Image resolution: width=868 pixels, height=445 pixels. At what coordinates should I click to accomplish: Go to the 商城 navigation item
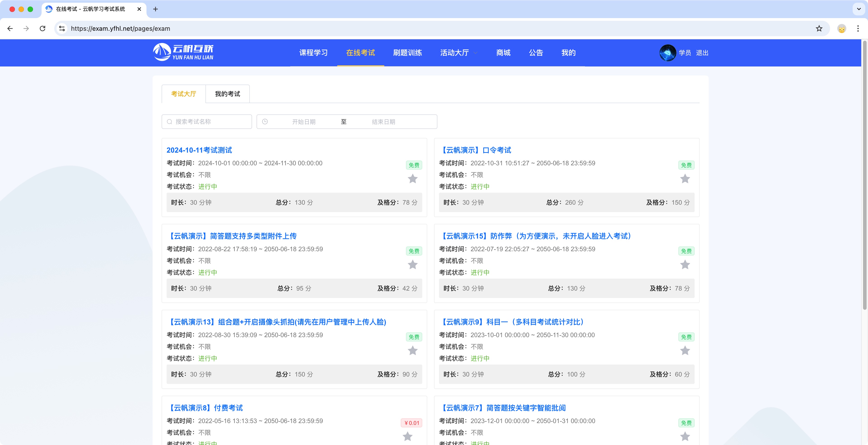(503, 53)
